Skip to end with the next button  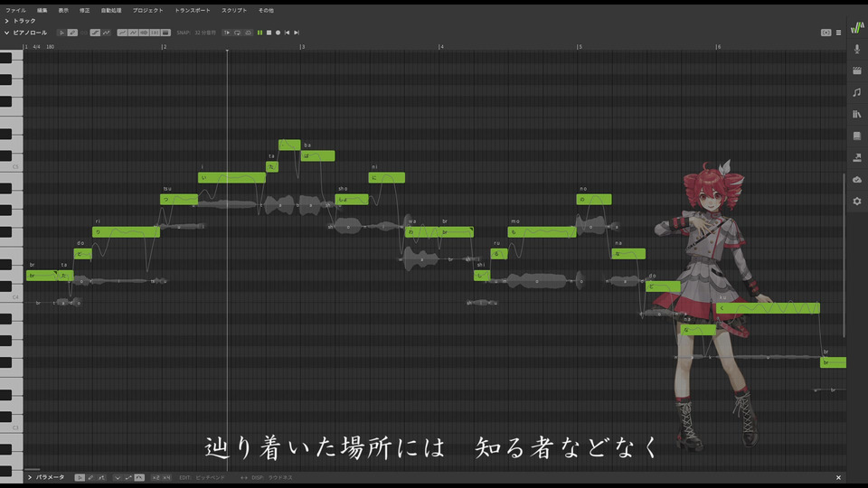(x=297, y=33)
